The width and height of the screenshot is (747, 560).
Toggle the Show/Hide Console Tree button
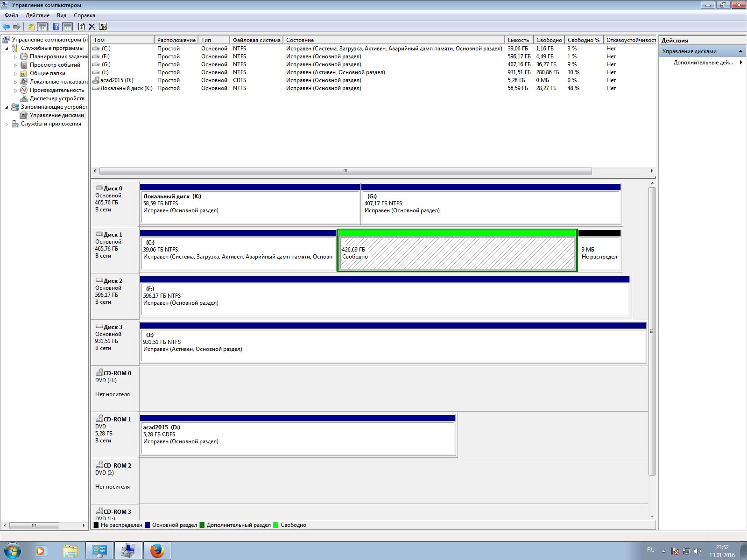point(42,27)
